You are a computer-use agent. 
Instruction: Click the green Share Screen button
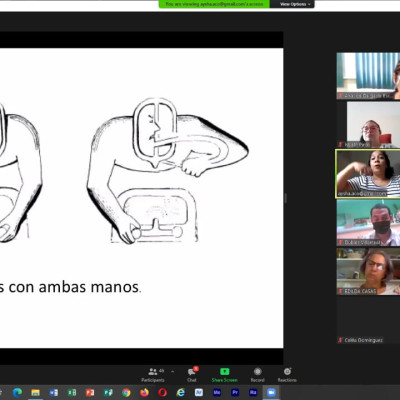(x=224, y=375)
